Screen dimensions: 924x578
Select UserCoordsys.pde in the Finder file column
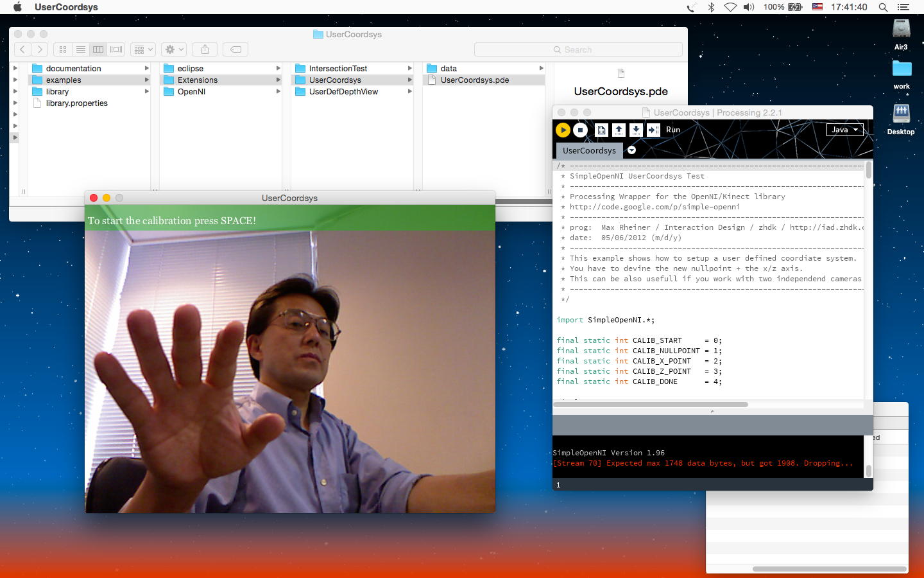[484, 80]
